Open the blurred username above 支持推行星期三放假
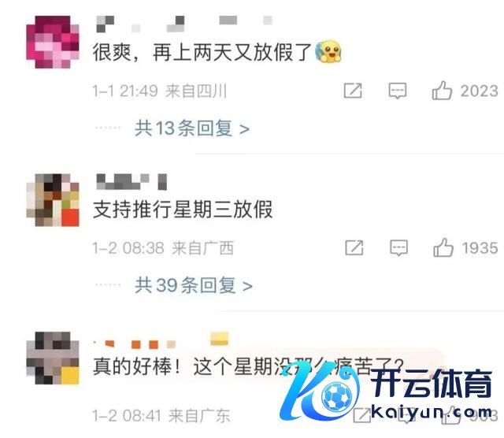The width and height of the screenshot is (504, 438). click(x=132, y=182)
